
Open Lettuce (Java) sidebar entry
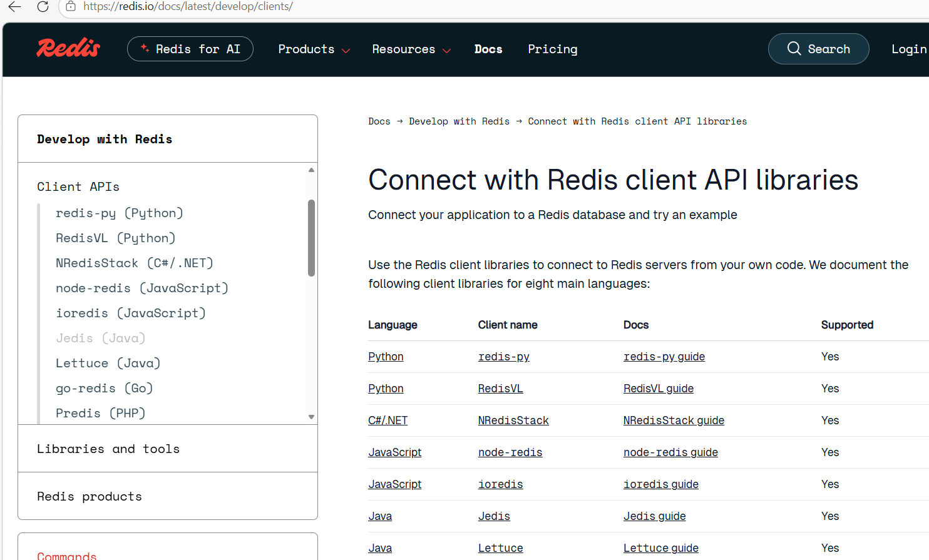108,363
